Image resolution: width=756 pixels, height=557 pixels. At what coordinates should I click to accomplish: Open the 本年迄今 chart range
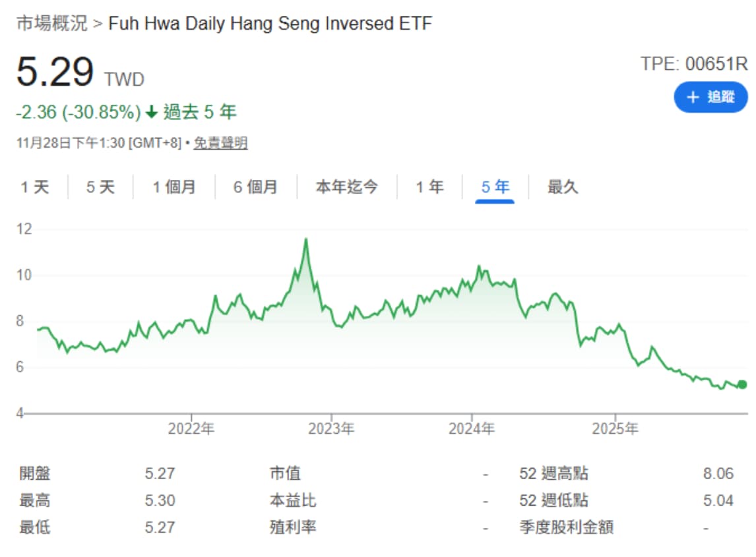point(346,187)
